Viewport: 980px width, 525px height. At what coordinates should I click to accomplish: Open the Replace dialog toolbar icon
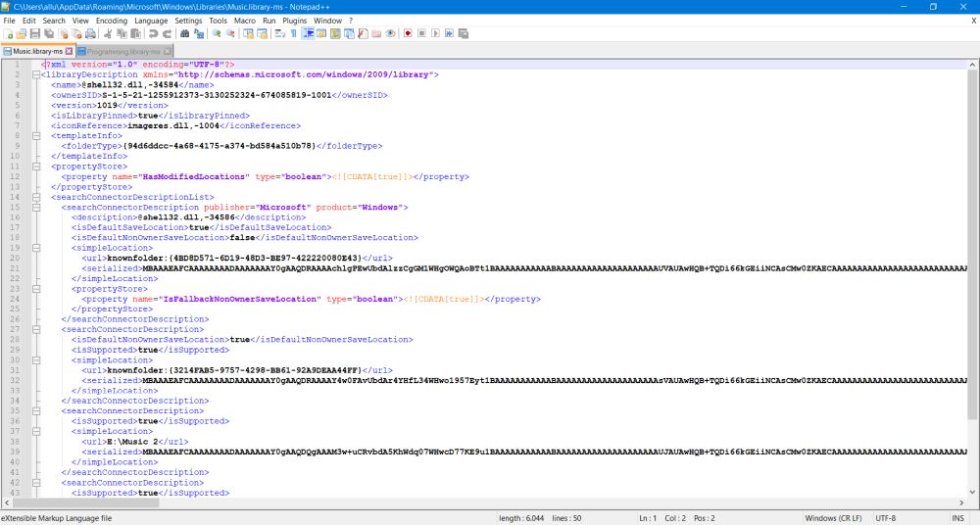coord(198,33)
